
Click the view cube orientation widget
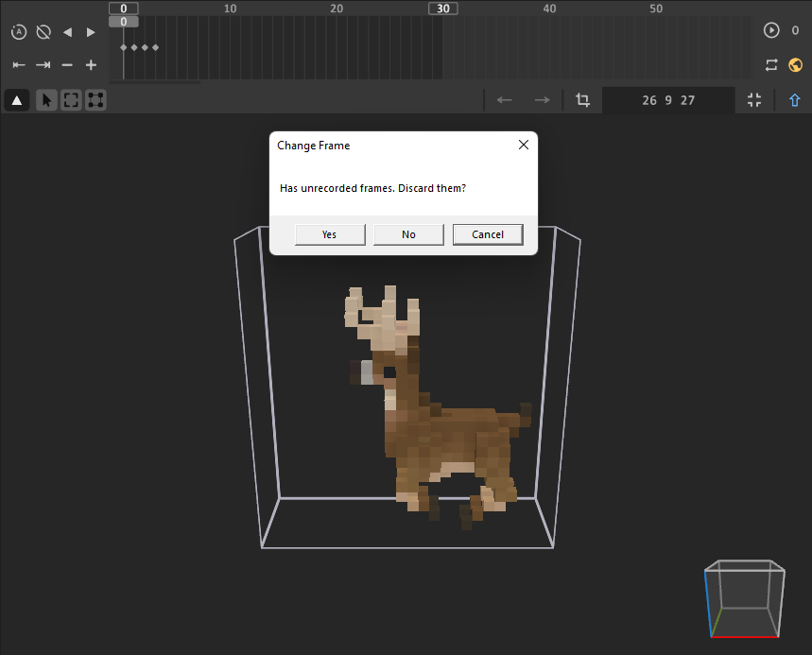coord(745,598)
